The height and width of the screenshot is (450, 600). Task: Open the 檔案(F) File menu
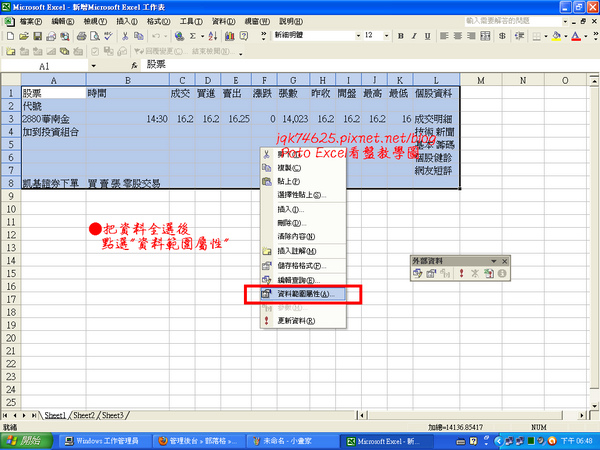[31, 21]
